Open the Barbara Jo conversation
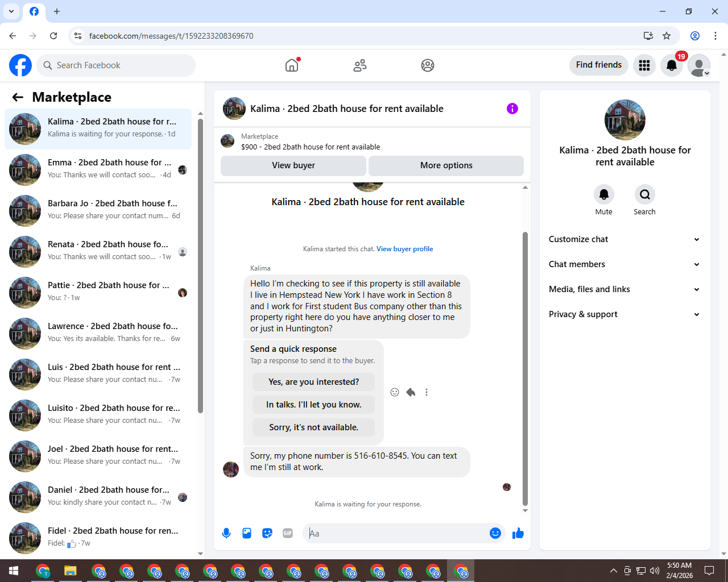The height and width of the screenshot is (582, 728). point(98,211)
